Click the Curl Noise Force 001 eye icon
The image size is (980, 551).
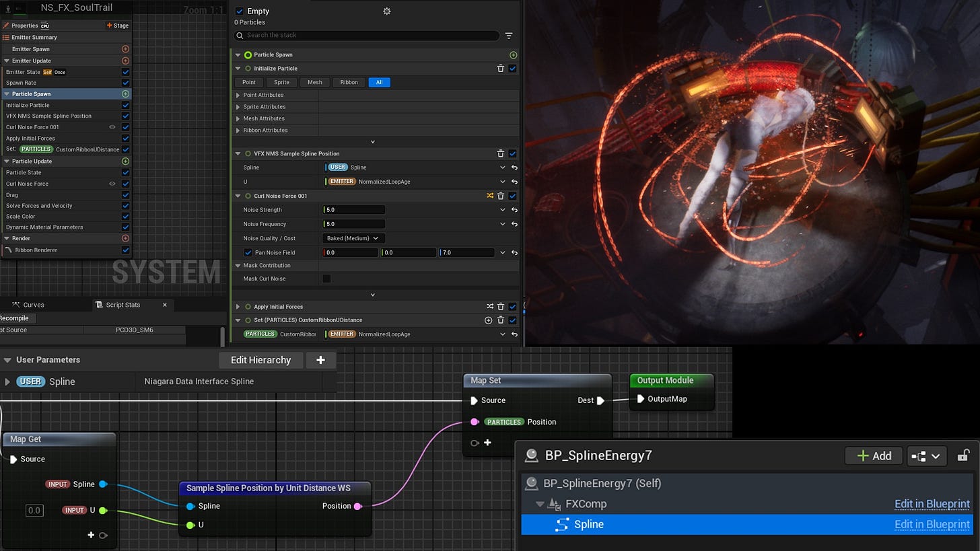[112, 127]
